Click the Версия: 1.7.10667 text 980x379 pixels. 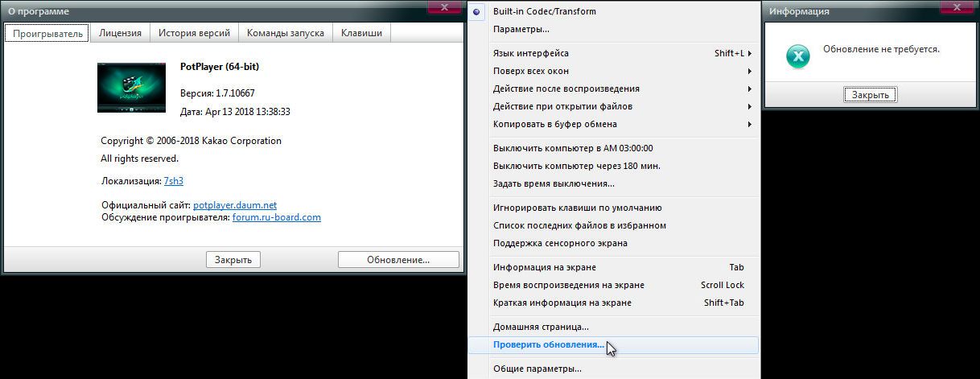tap(217, 93)
